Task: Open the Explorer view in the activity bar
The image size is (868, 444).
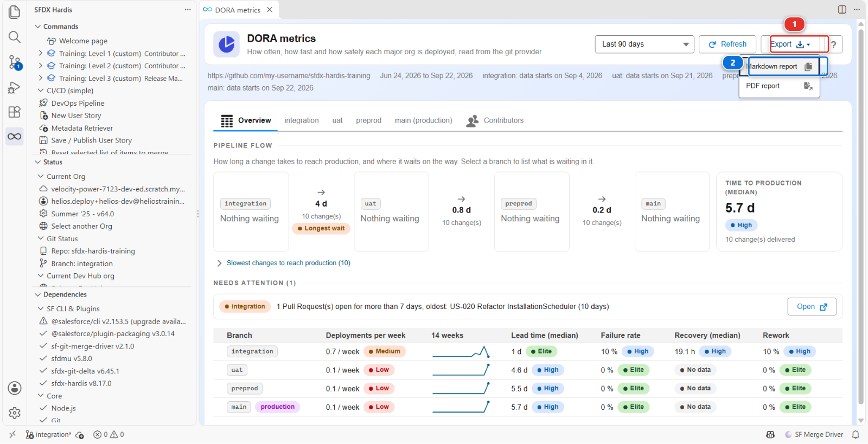Action: (x=15, y=12)
